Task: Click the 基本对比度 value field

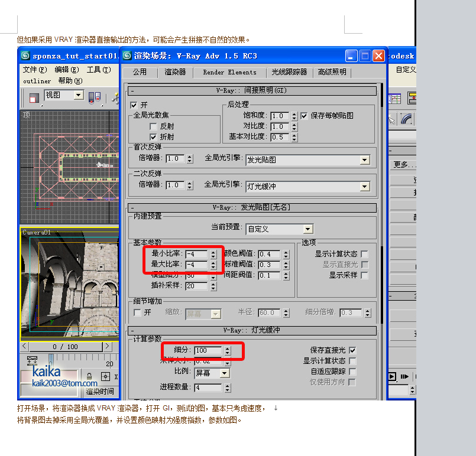Action: pos(280,137)
